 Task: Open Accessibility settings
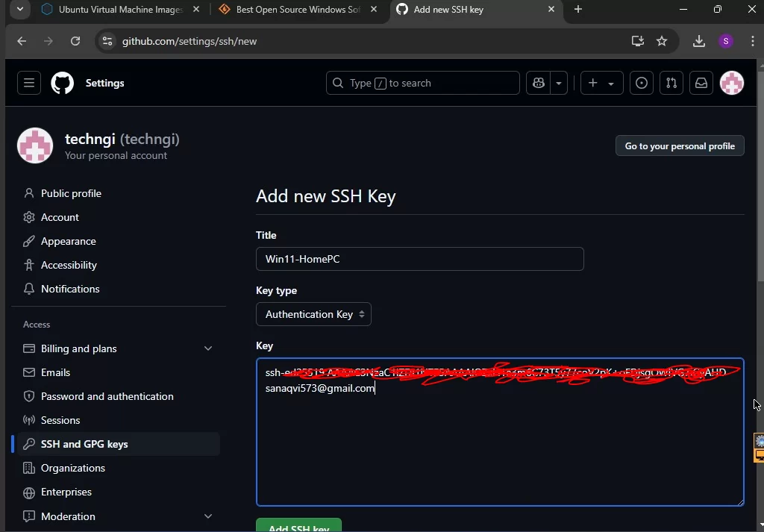(69, 265)
